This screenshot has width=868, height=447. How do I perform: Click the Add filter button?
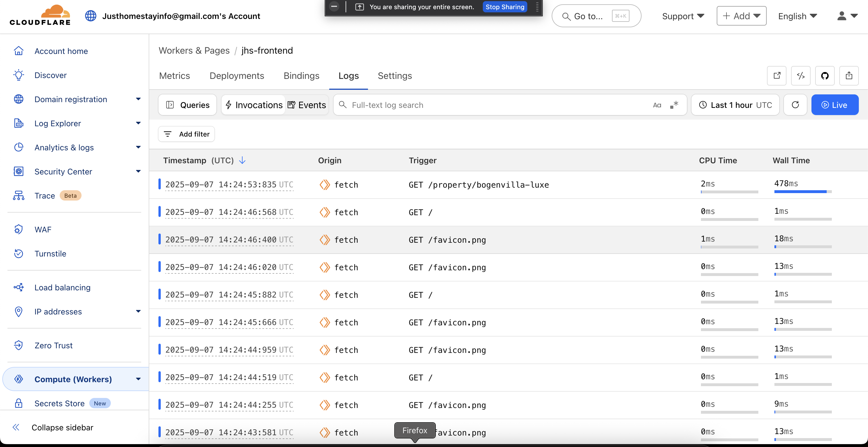click(x=186, y=134)
